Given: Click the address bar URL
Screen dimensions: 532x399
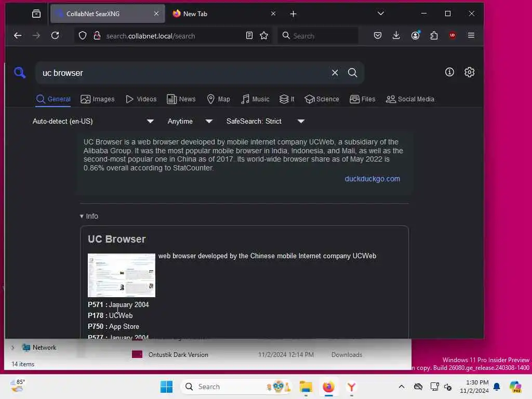Looking at the screenshot, I should click(151, 36).
